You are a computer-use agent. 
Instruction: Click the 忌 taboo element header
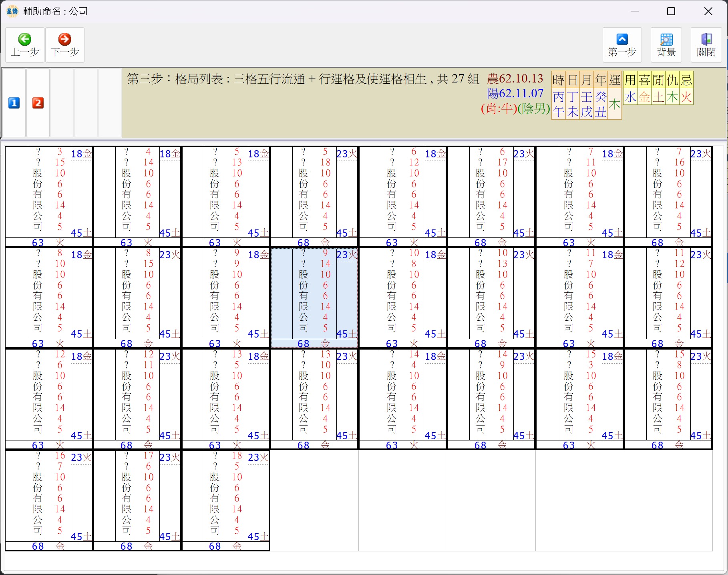(x=686, y=80)
